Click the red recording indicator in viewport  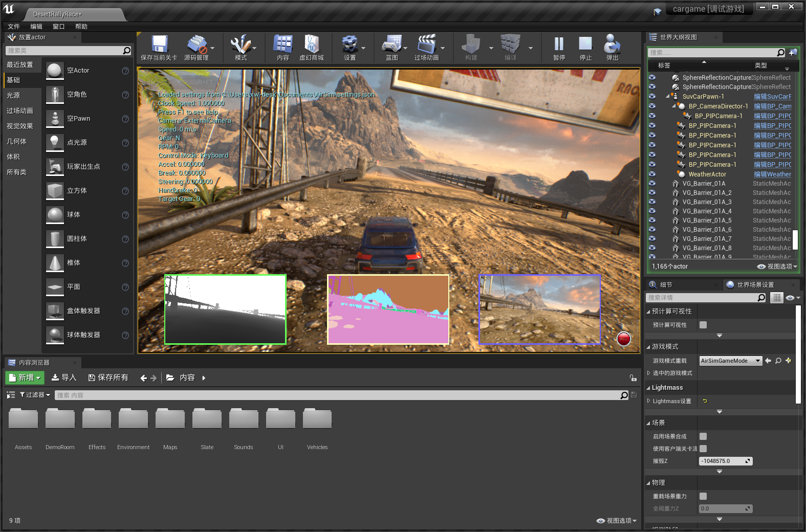click(624, 339)
